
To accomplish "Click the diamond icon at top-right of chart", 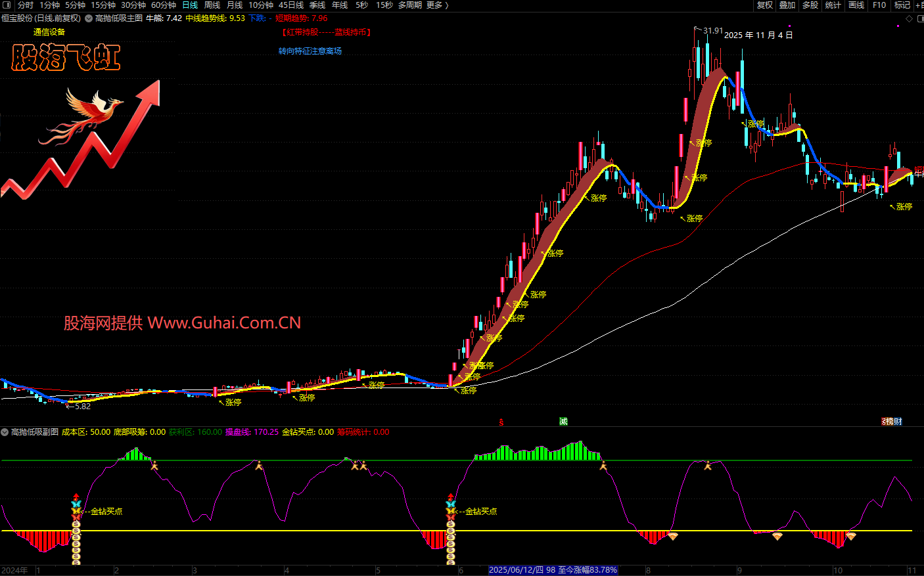I will tap(909, 18).
